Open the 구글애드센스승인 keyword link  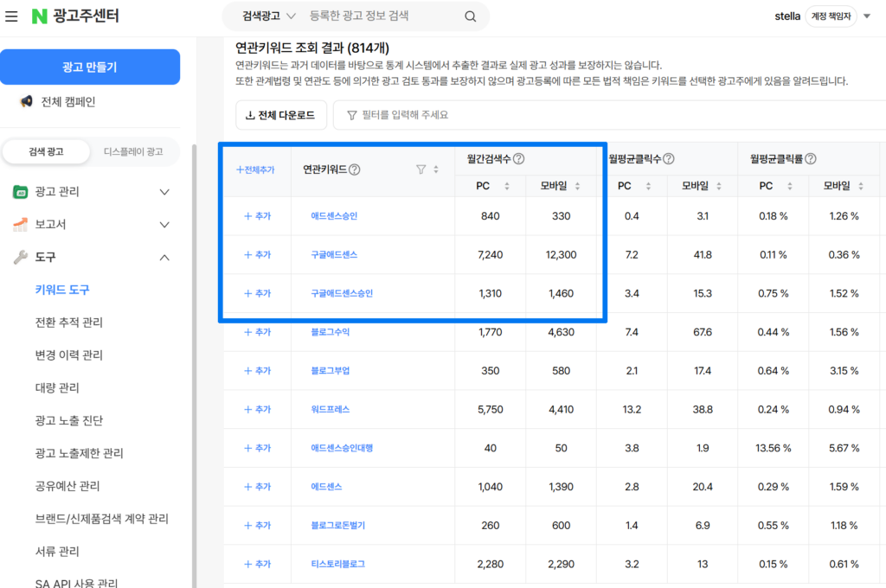click(x=342, y=293)
